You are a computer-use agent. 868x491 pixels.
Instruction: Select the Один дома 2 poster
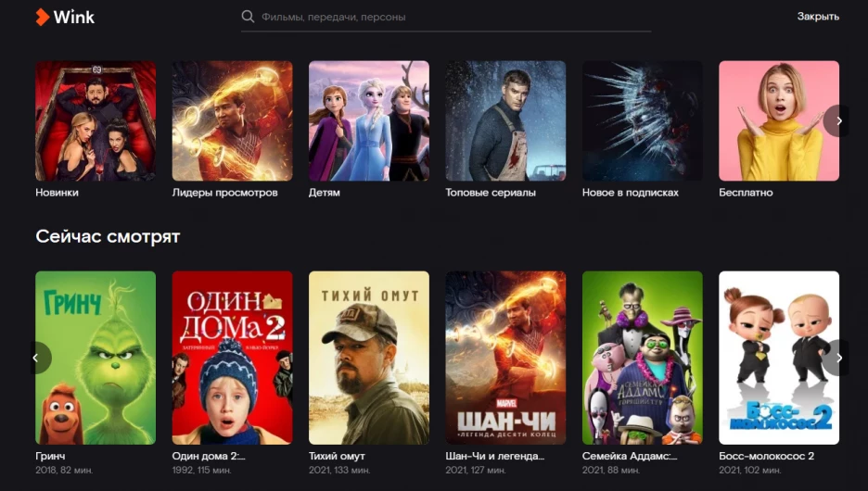pos(232,357)
